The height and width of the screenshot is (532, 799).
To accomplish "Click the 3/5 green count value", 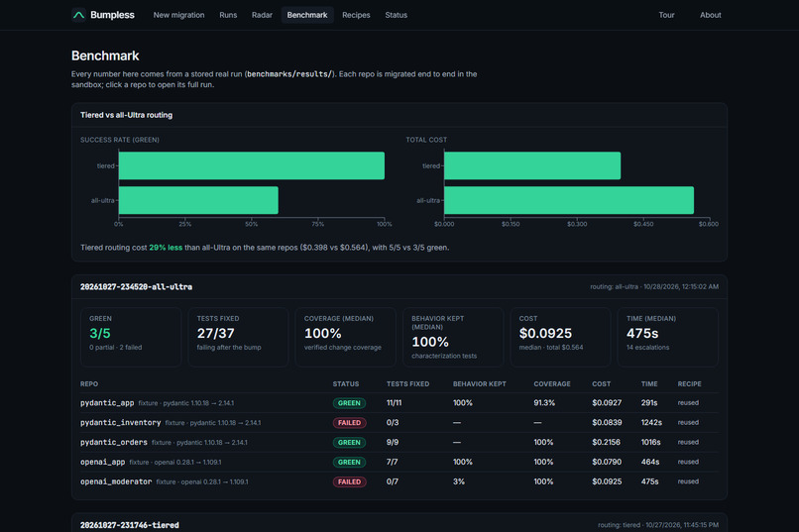I will pyautogui.click(x=100, y=334).
